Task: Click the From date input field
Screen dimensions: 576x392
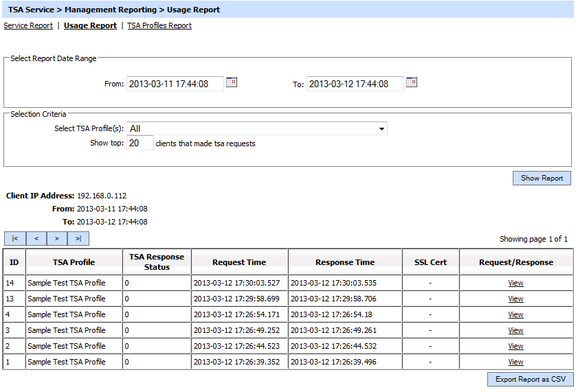Action: (175, 84)
